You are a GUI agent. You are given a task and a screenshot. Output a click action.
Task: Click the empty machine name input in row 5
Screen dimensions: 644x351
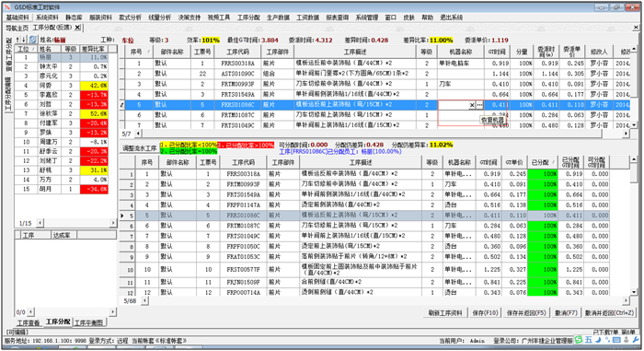pos(454,105)
